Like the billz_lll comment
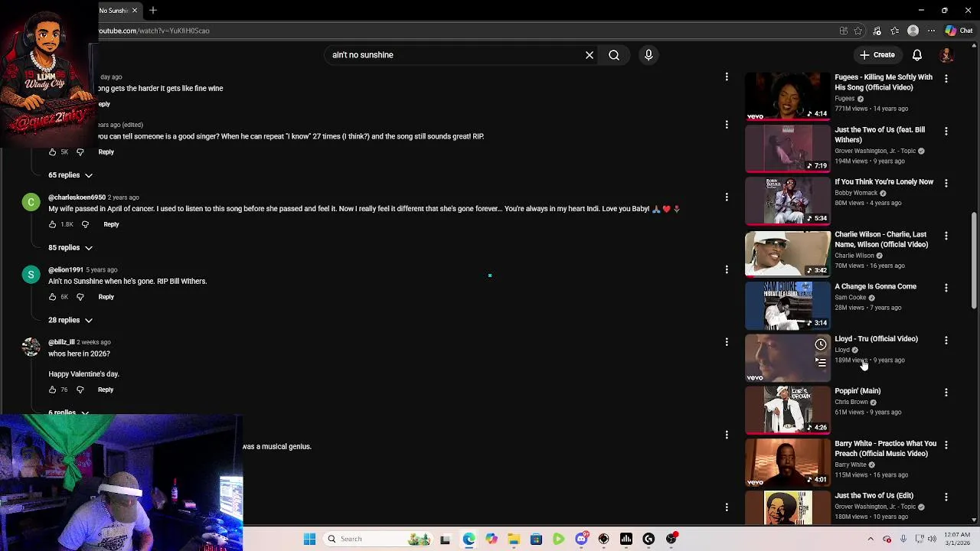980x551 pixels. pyautogui.click(x=52, y=390)
